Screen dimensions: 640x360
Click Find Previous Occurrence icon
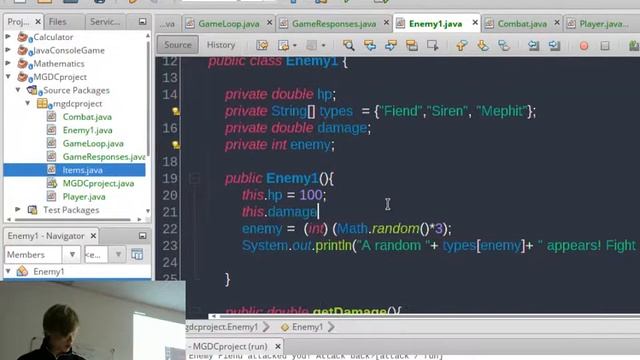(370, 45)
